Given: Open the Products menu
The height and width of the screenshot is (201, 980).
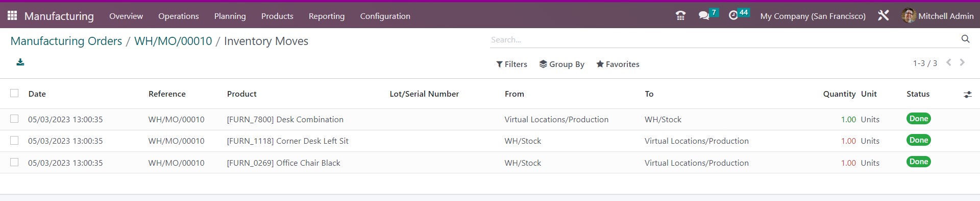Looking at the screenshot, I should click(277, 16).
